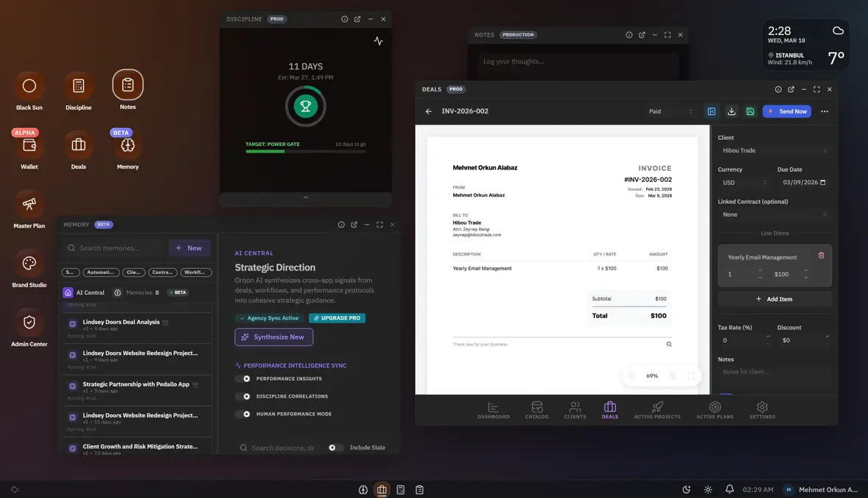Open the Paid status dropdown
This screenshot has width=868, height=498.
click(670, 111)
